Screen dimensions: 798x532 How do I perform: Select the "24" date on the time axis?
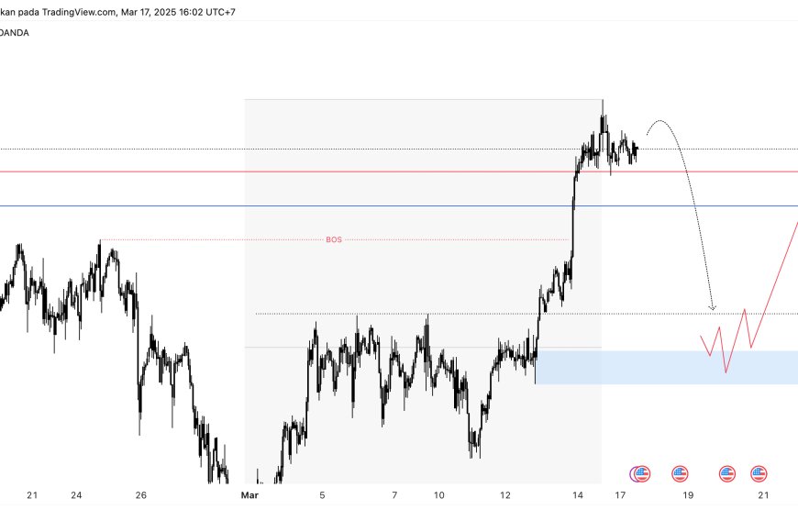76,496
